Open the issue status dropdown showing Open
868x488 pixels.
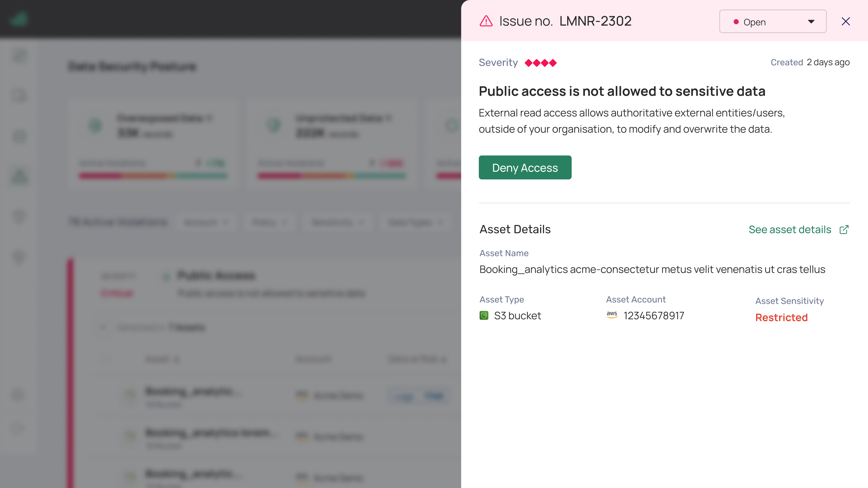pos(773,22)
